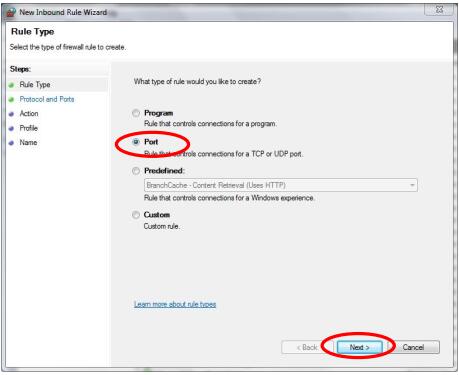Viewport: 459px width, 375px height.
Task: Click the firewall wizard title bar icon
Action: tap(11, 12)
